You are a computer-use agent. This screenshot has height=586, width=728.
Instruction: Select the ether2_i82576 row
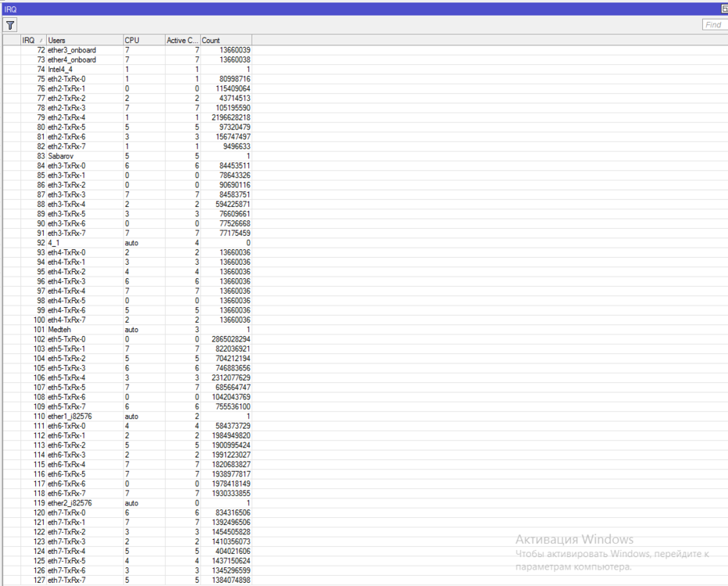click(x=70, y=503)
